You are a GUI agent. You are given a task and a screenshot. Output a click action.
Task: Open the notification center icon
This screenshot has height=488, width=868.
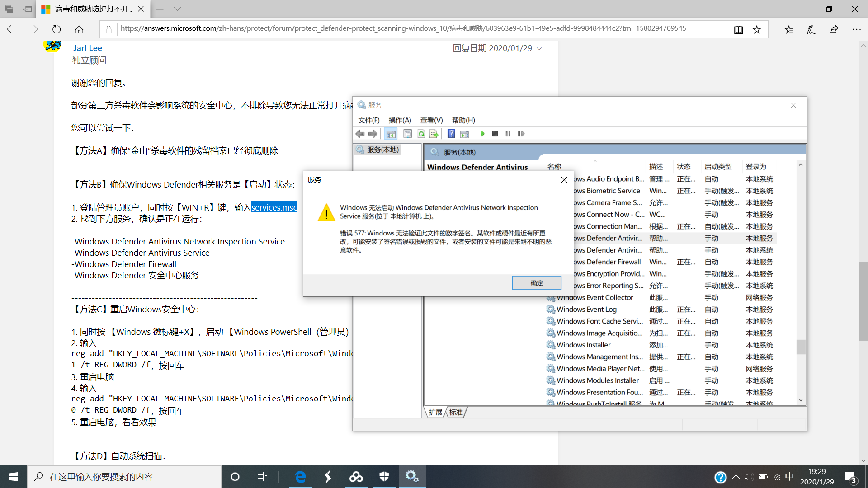(851, 477)
